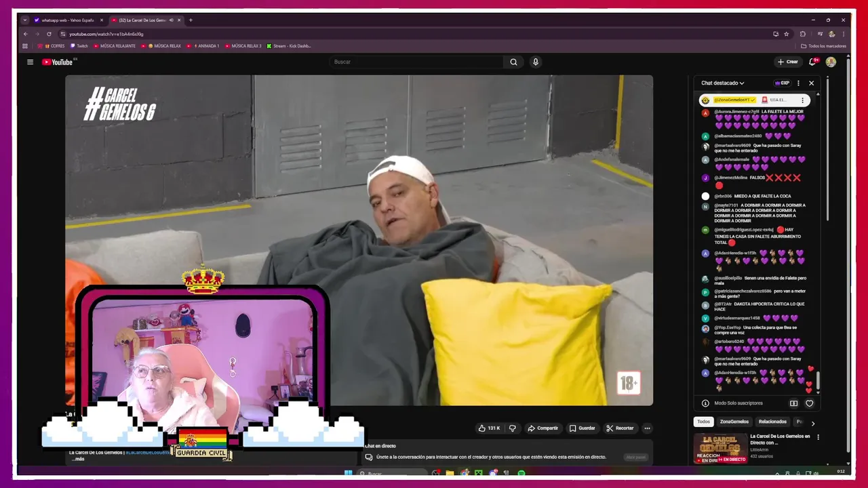Open more actions ellipsis below the video
The height and width of the screenshot is (488, 868).
(647, 428)
